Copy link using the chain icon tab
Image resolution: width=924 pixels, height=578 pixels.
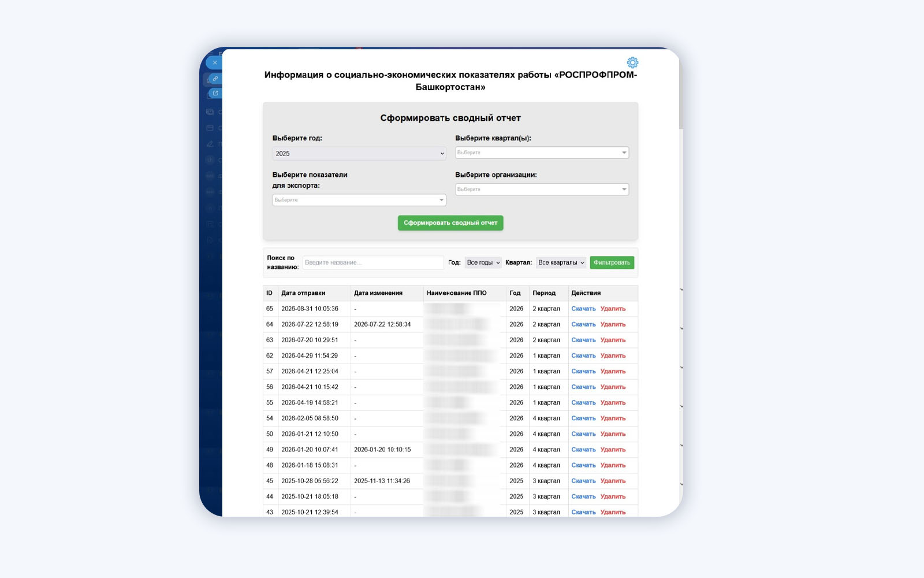click(215, 79)
